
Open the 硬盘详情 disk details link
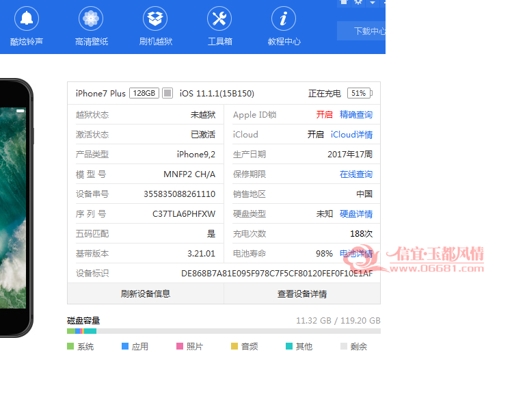pyautogui.click(x=356, y=213)
